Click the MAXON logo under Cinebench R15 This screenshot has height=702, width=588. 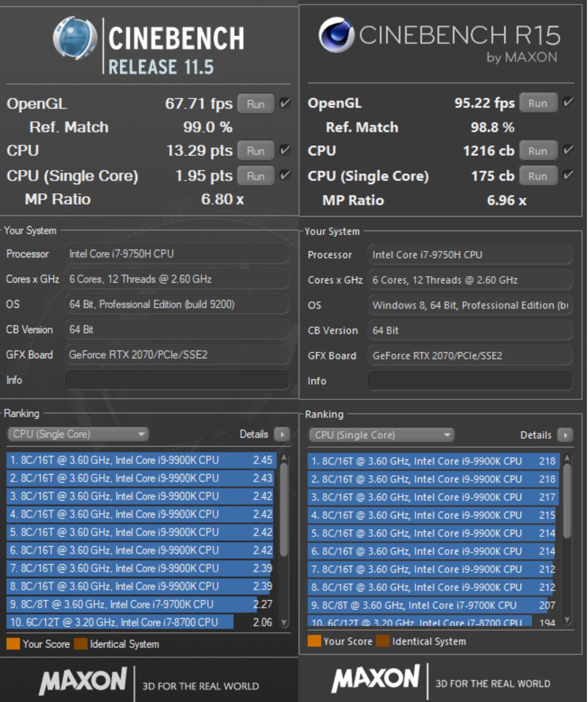[375, 678]
